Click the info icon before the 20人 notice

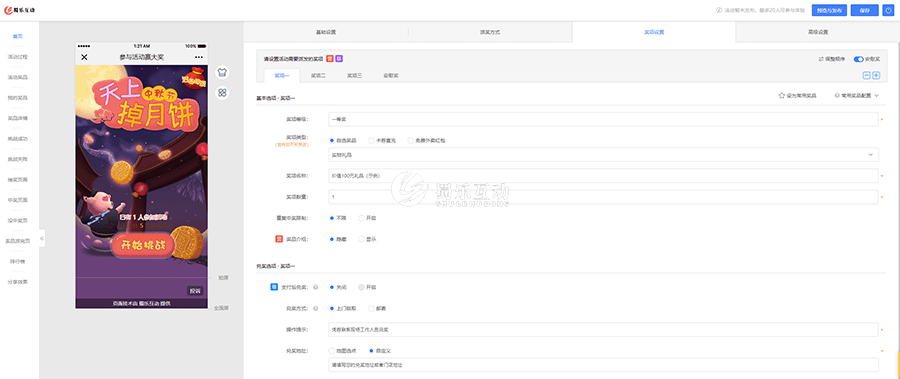click(x=719, y=10)
